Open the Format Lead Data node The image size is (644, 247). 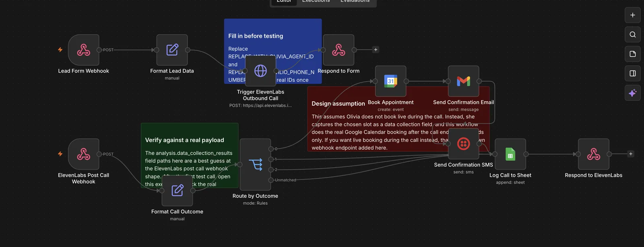click(x=172, y=50)
